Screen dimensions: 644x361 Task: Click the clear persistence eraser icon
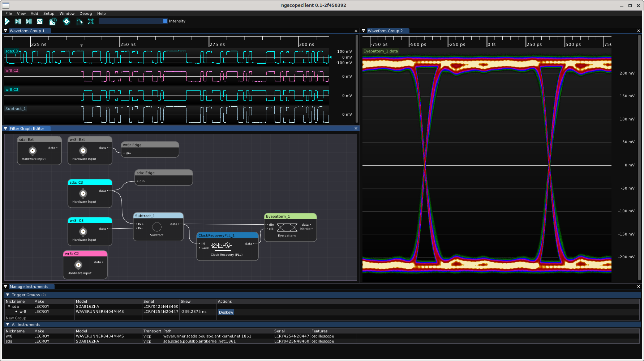[80, 21]
